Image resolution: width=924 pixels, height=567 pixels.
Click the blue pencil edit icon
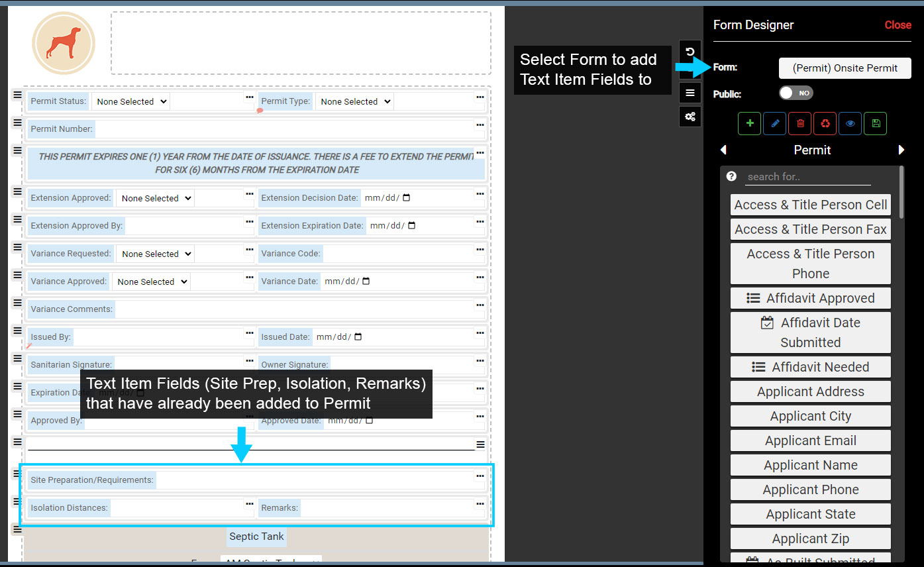[774, 123]
